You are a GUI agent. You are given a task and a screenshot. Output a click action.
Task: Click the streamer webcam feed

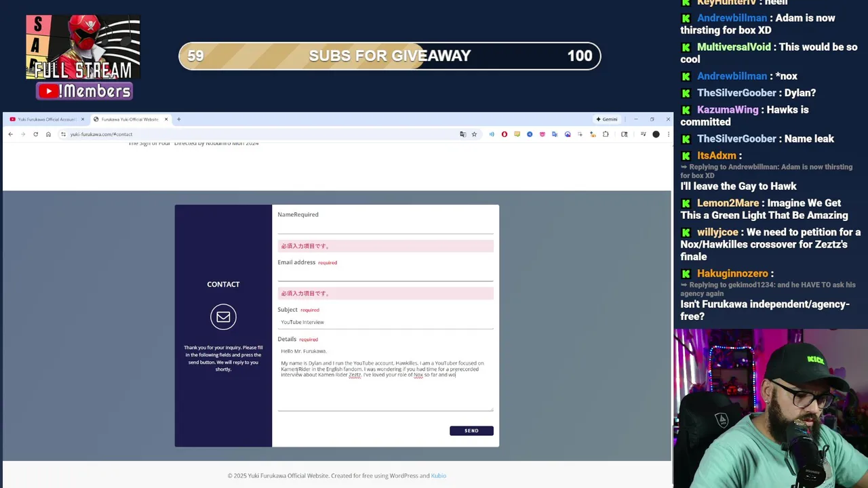click(771, 409)
